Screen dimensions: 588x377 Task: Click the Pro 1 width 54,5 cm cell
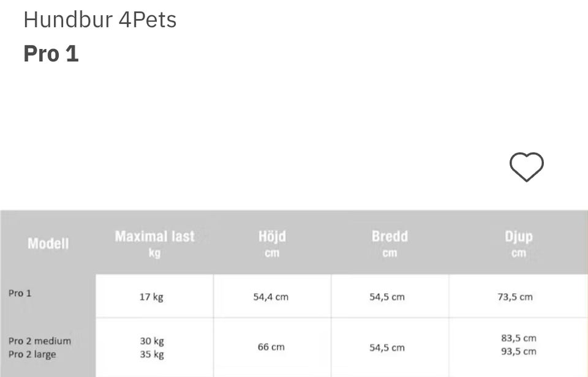coord(387,297)
